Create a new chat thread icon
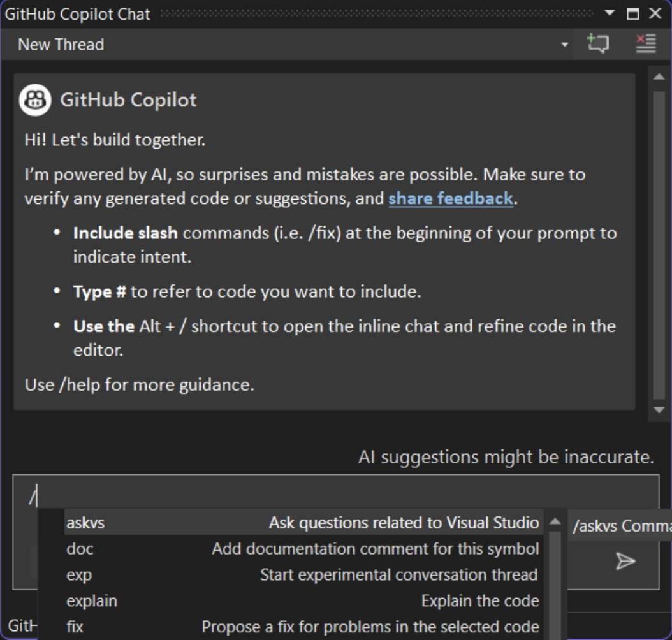The image size is (672, 640). 597,44
